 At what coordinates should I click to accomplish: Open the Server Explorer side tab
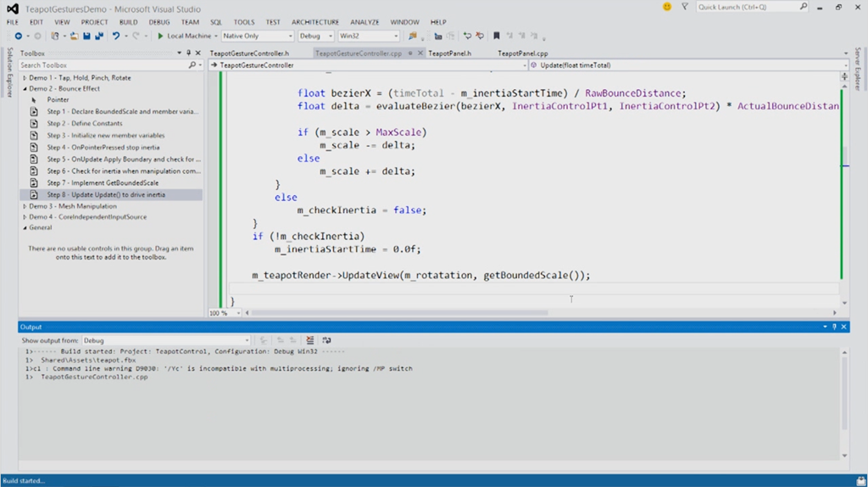click(x=858, y=68)
